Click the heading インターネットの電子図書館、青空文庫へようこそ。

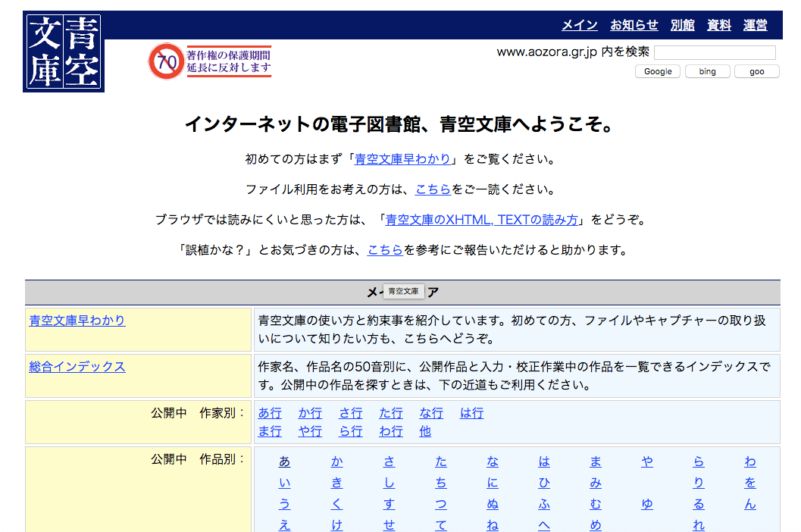click(400, 124)
